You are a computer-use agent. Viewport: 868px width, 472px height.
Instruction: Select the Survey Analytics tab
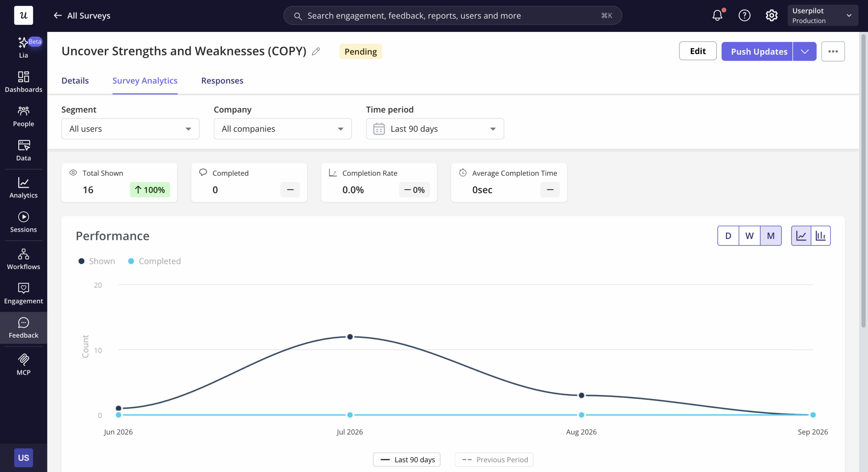(145, 80)
